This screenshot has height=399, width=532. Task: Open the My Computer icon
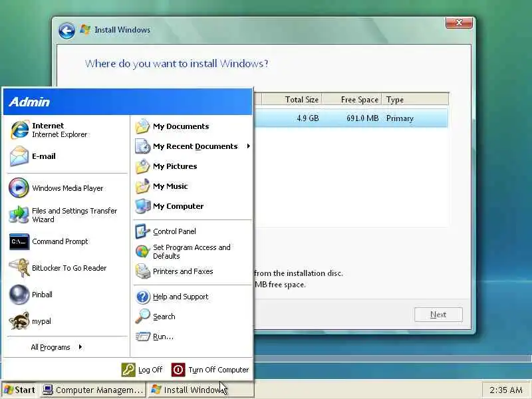tap(142, 206)
